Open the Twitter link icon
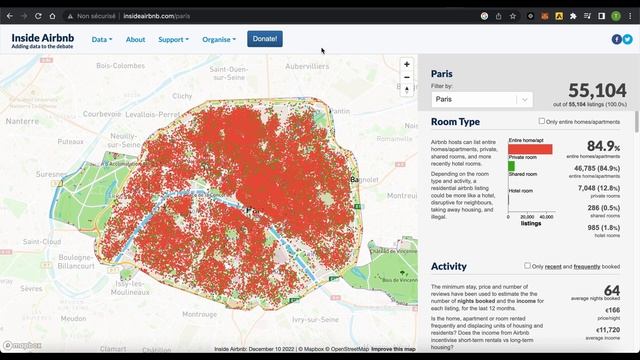This screenshot has height=360, width=640. click(x=627, y=39)
